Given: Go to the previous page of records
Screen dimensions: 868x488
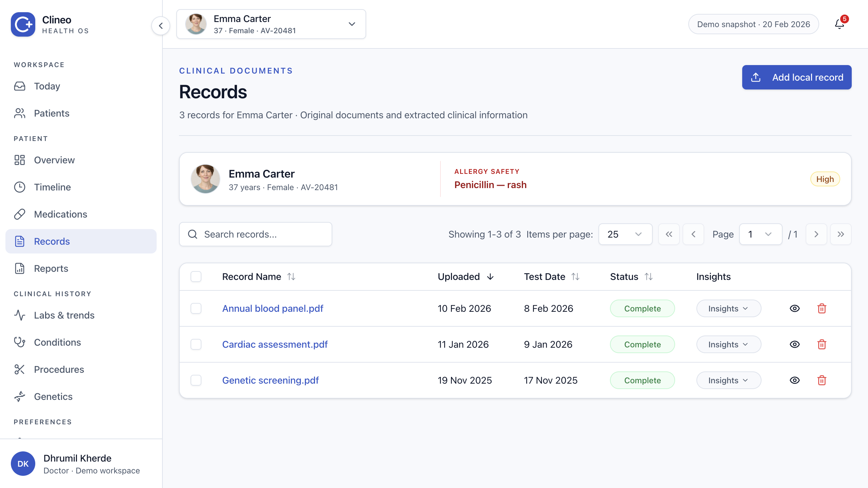Looking at the screenshot, I should pyautogui.click(x=693, y=234).
